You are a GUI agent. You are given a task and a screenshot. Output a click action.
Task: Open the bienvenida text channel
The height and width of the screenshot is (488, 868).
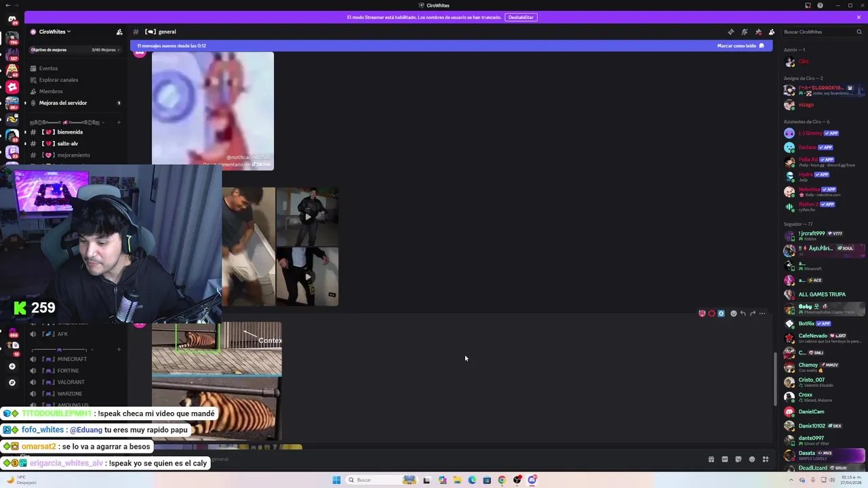pos(70,132)
